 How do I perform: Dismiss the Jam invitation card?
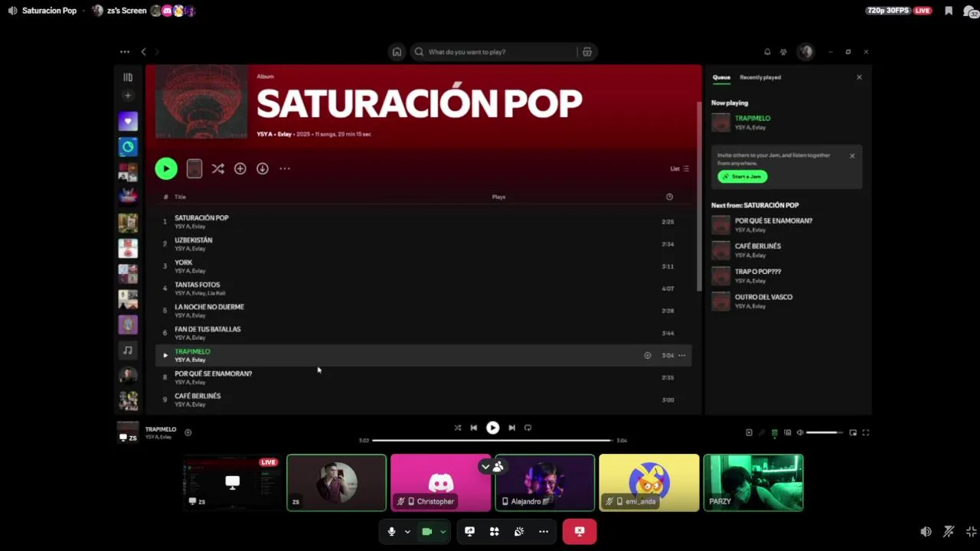852,156
